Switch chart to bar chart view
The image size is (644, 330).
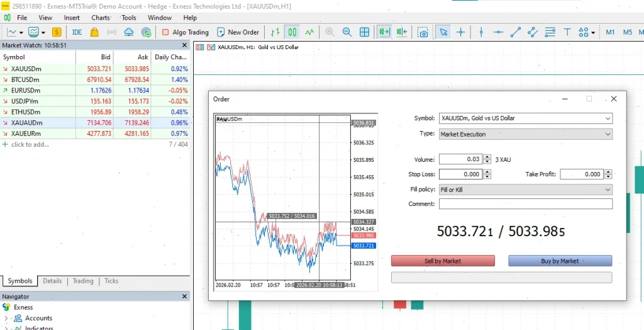(x=275, y=32)
